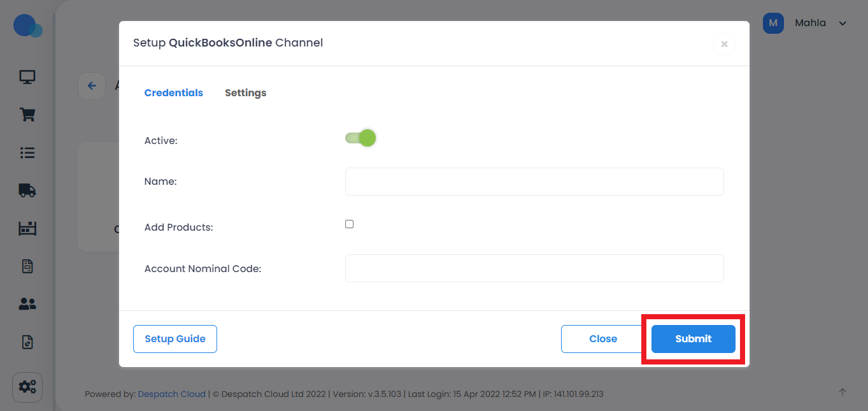Click the Account Nominal Code field
Screen dimensions: 868x411
coord(534,268)
